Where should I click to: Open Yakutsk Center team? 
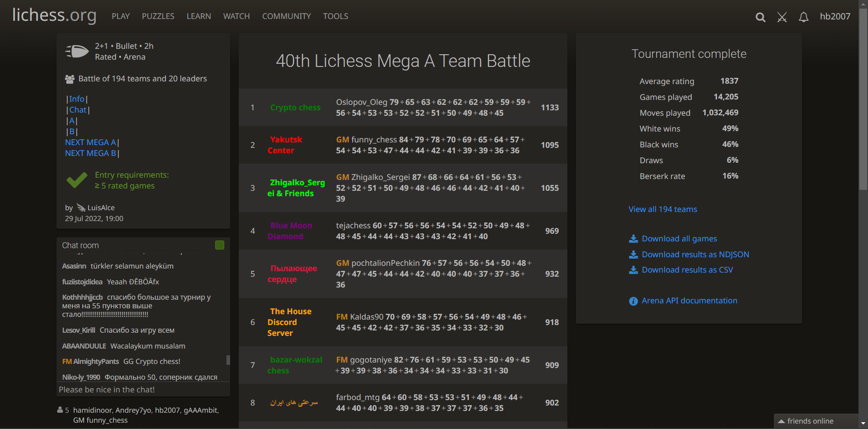(x=285, y=145)
